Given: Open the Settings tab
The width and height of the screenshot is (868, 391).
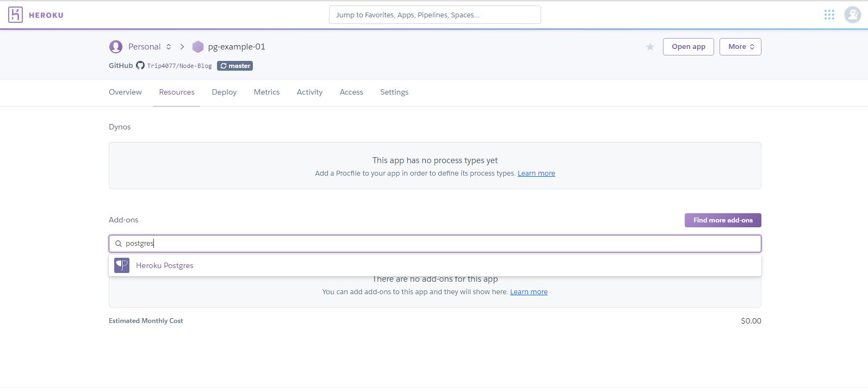Looking at the screenshot, I should pyautogui.click(x=394, y=92).
